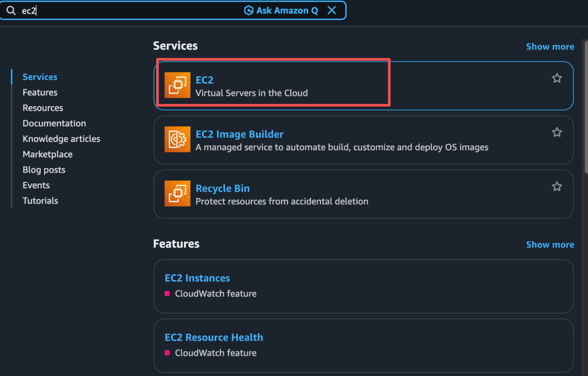Image resolution: width=588 pixels, height=376 pixels.
Task: Select Tutorials in the left navigation
Action: pyautogui.click(x=40, y=201)
